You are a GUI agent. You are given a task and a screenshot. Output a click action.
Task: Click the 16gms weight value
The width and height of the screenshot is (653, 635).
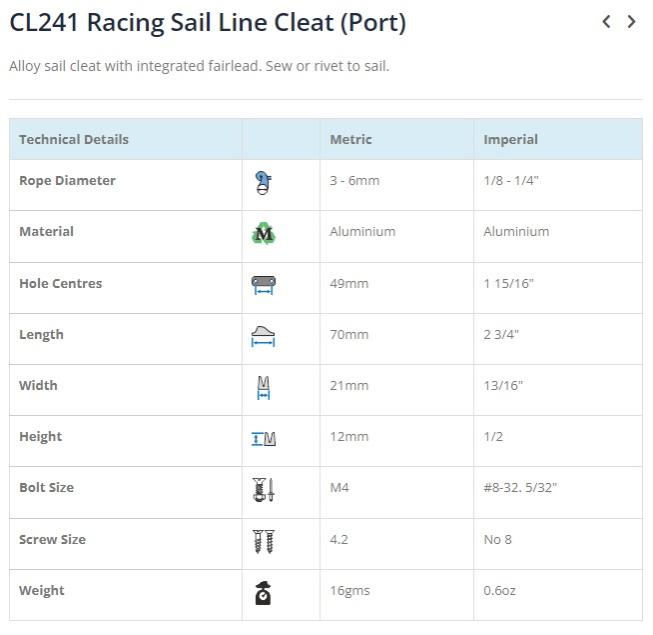pyautogui.click(x=349, y=590)
